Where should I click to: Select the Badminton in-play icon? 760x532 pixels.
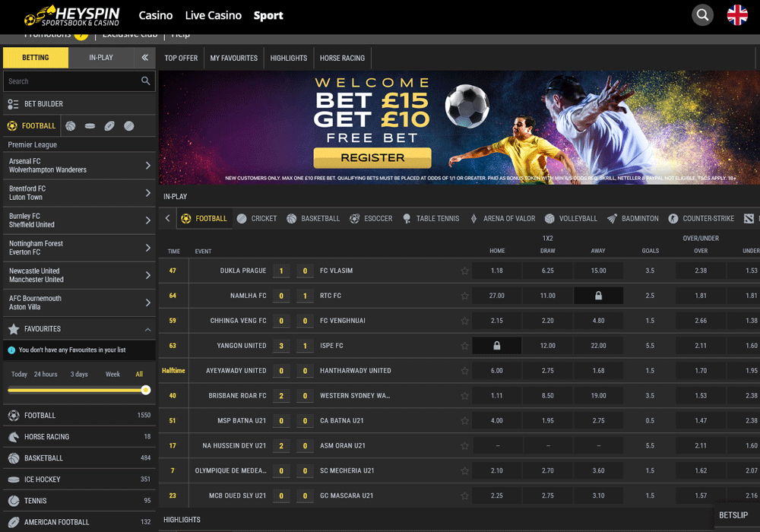612,219
